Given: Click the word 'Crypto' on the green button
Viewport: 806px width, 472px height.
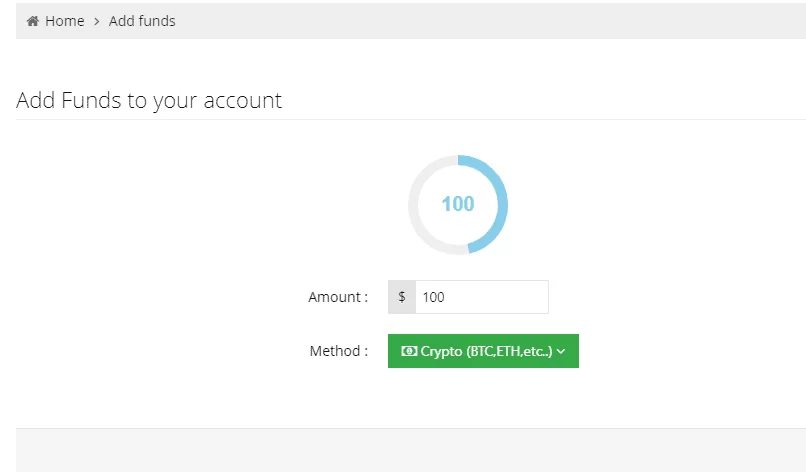Looking at the screenshot, I should point(442,351).
